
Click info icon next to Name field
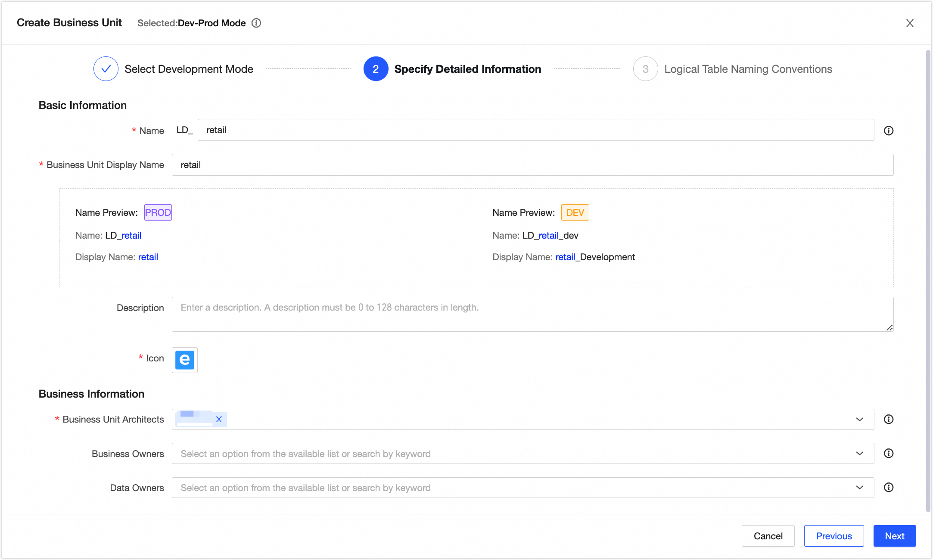point(888,131)
